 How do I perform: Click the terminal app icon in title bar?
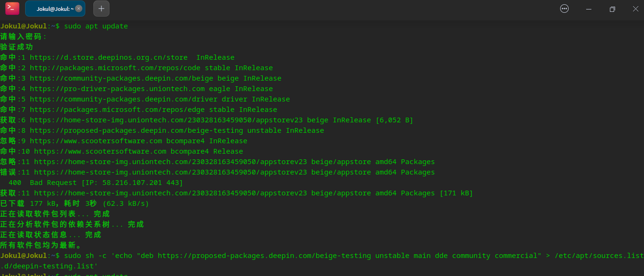12,9
